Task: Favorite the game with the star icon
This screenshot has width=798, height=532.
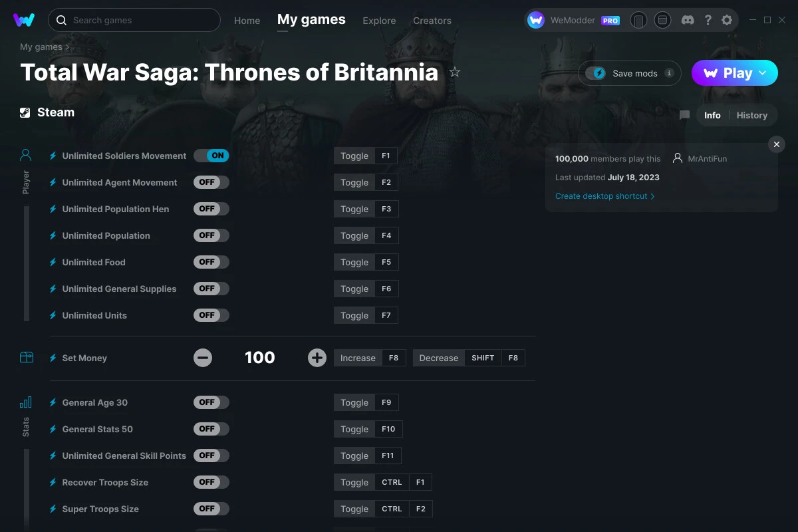Action: coord(455,72)
